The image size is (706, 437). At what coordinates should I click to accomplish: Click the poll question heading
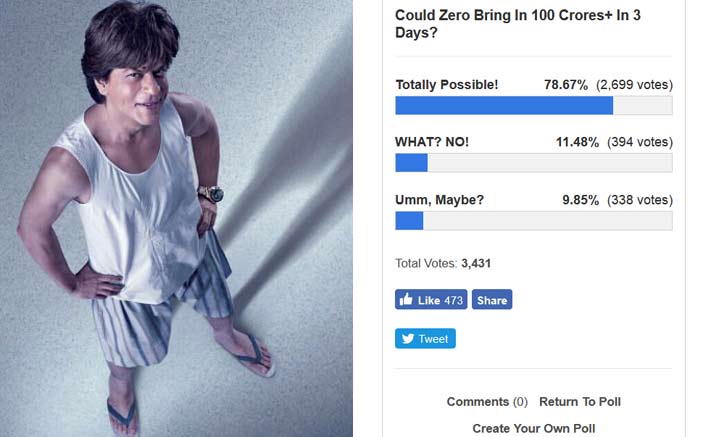tap(518, 24)
